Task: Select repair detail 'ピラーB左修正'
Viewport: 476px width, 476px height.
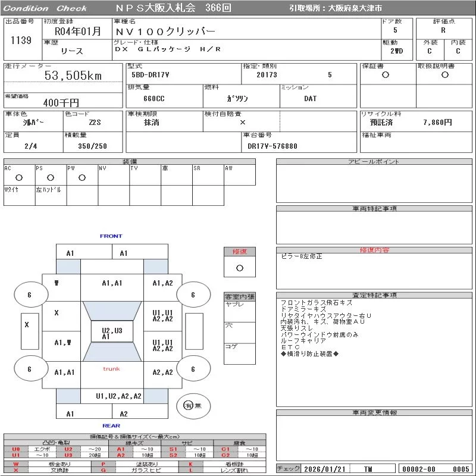Action: tap(302, 256)
